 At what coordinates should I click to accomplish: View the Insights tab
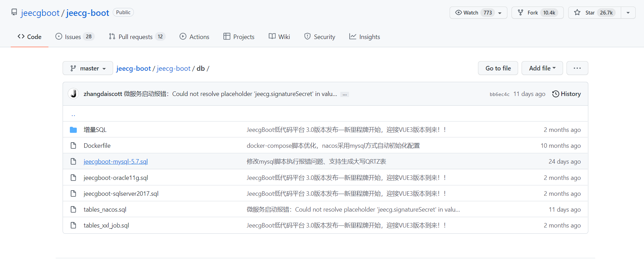(x=365, y=37)
